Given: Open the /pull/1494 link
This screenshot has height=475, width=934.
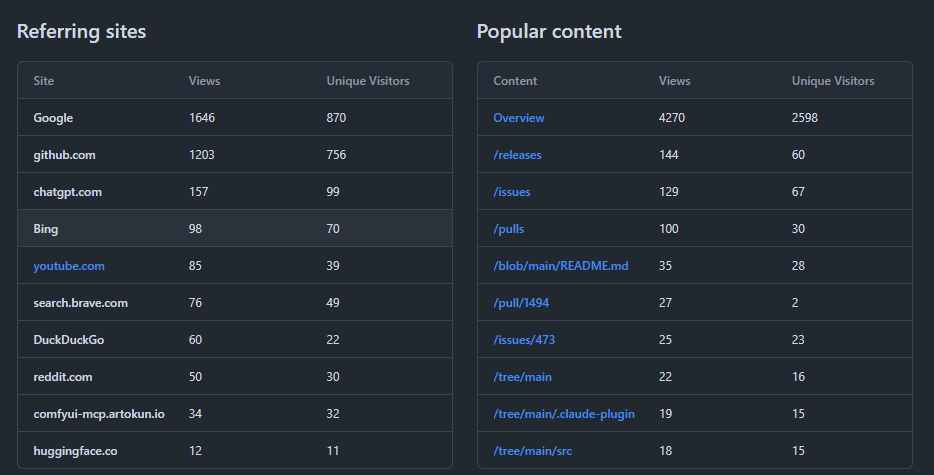Looking at the screenshot, I should click(521, 303).
